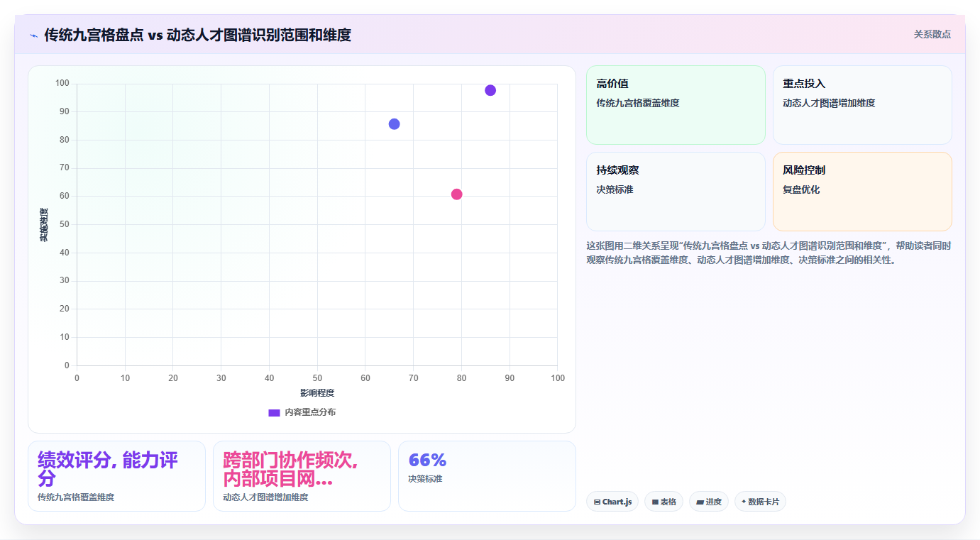
Task: Open the 重点投入 quadrant card
Action: [x=862, y=105]
